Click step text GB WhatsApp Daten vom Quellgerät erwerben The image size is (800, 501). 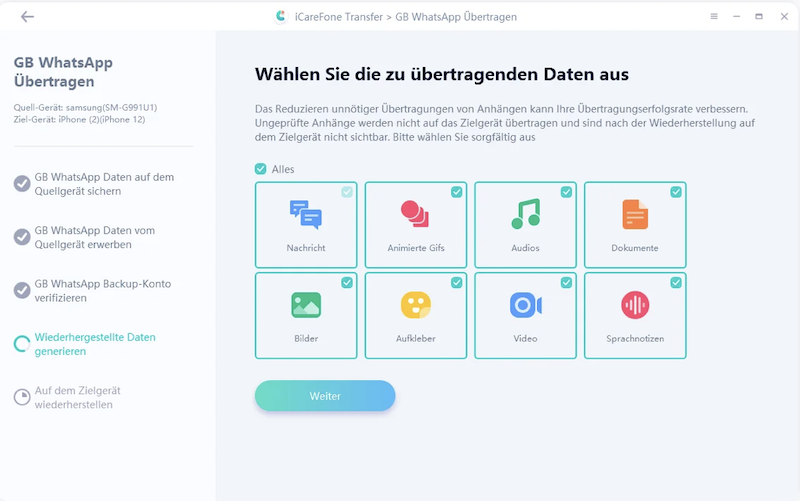(x=95, y=238)
